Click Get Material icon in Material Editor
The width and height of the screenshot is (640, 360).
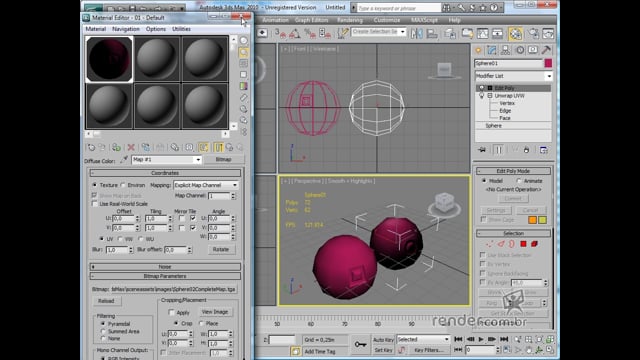91,147
